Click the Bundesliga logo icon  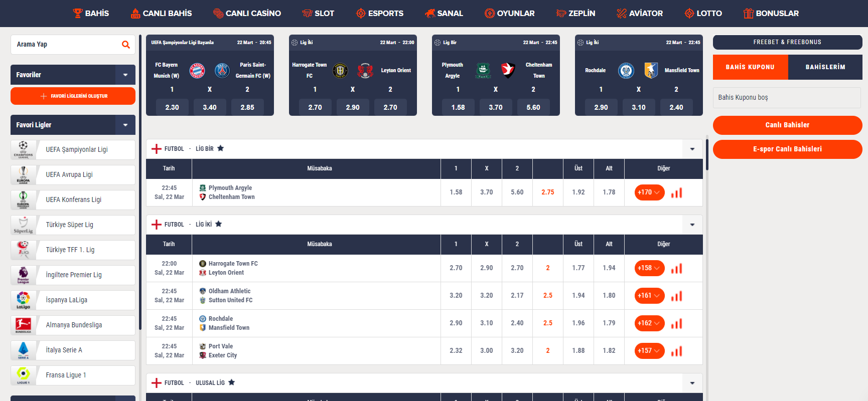click(23, 325)
